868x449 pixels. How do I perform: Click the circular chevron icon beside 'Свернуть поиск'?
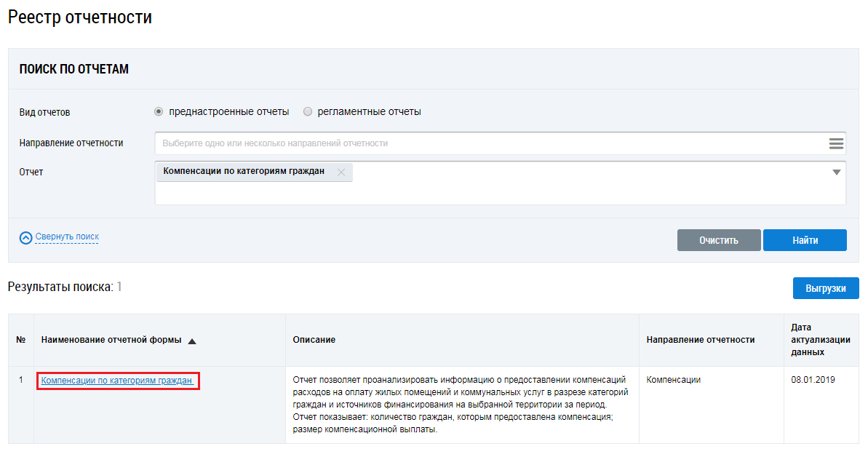(x=26, y=237)
